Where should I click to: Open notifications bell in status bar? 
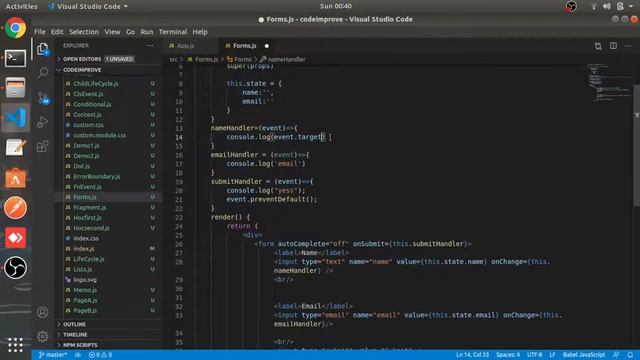coord(630,355)
